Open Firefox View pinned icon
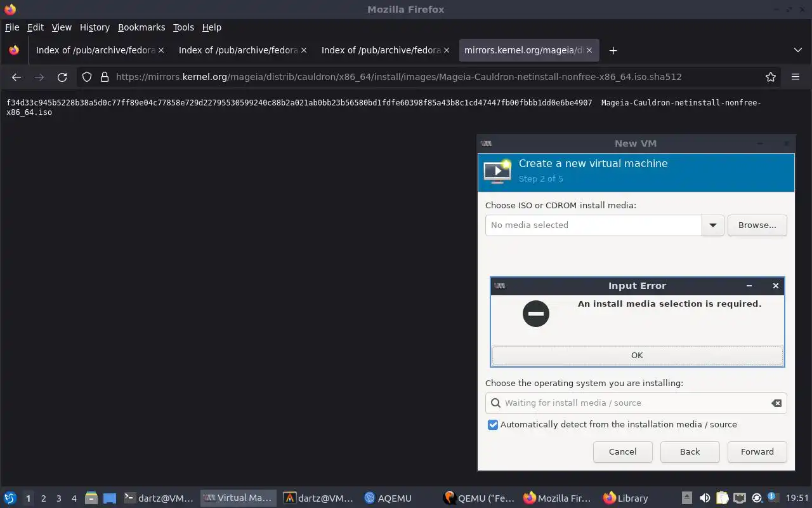Image resolution: width=812 pixels, height=508 pixels. 14,50
